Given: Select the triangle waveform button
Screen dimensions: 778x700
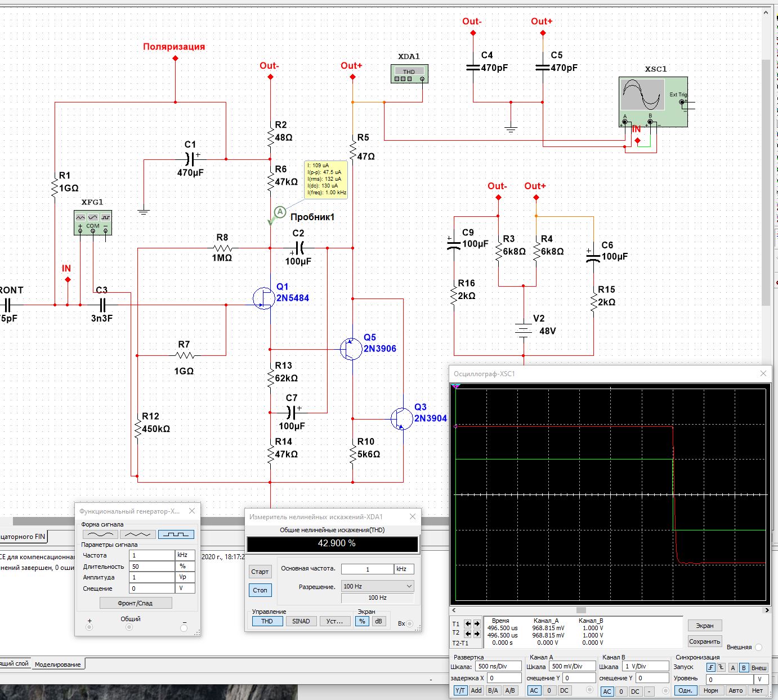Looking at the screenshot, I should 138,534.
